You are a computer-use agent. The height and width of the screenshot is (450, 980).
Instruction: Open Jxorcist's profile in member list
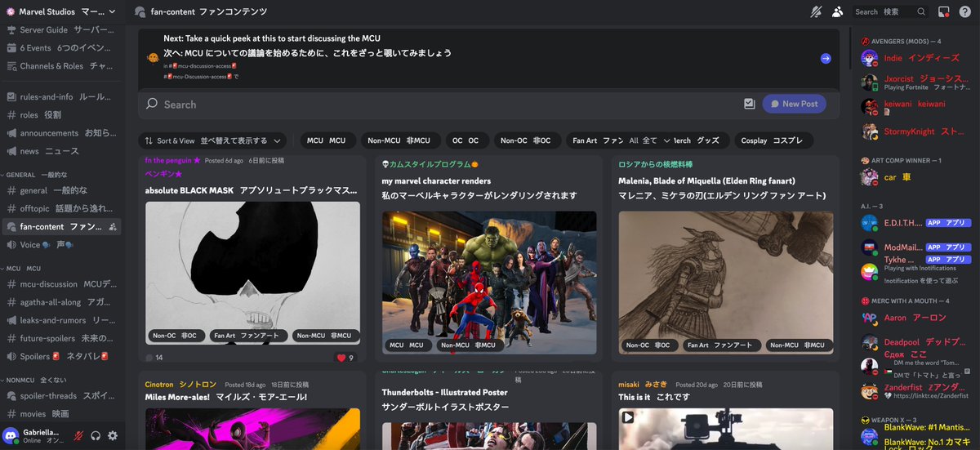[x=914, y=82]
